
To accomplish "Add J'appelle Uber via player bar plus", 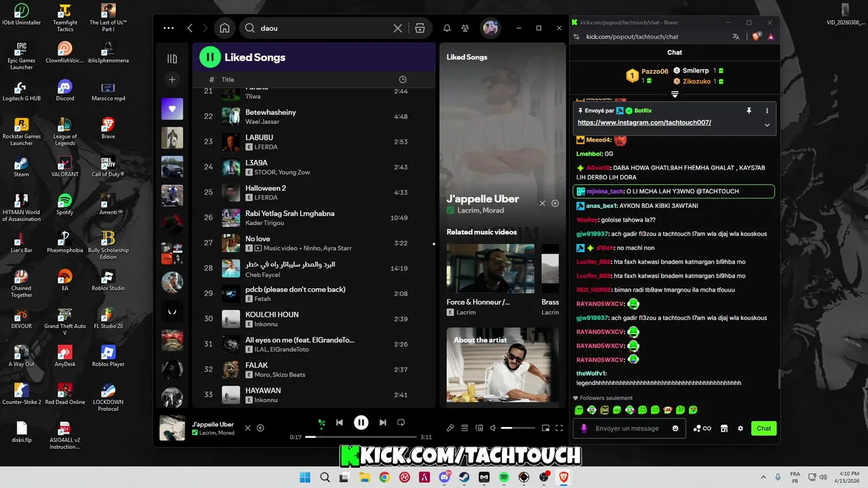I will [260, 428].
